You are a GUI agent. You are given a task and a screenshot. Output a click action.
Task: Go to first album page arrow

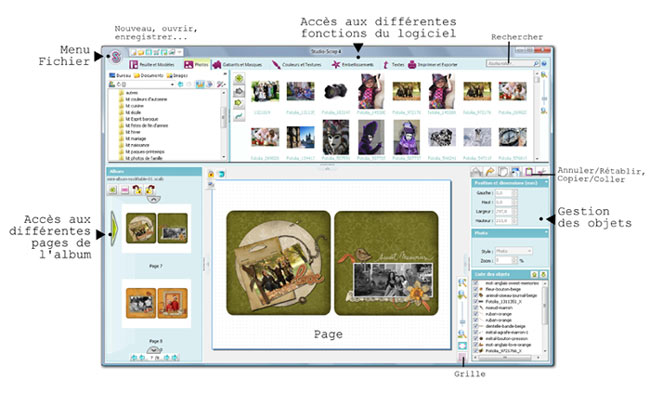(133, 357)
